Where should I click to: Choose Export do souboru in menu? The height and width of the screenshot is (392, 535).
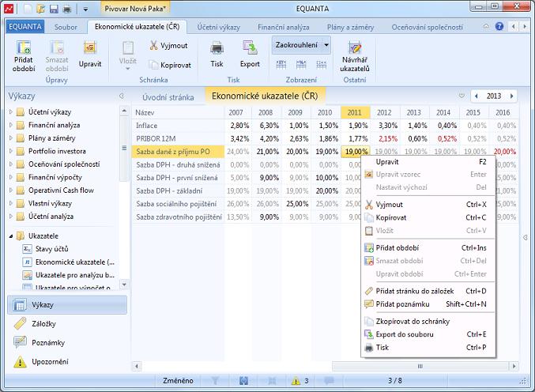(x=428, y=334)
